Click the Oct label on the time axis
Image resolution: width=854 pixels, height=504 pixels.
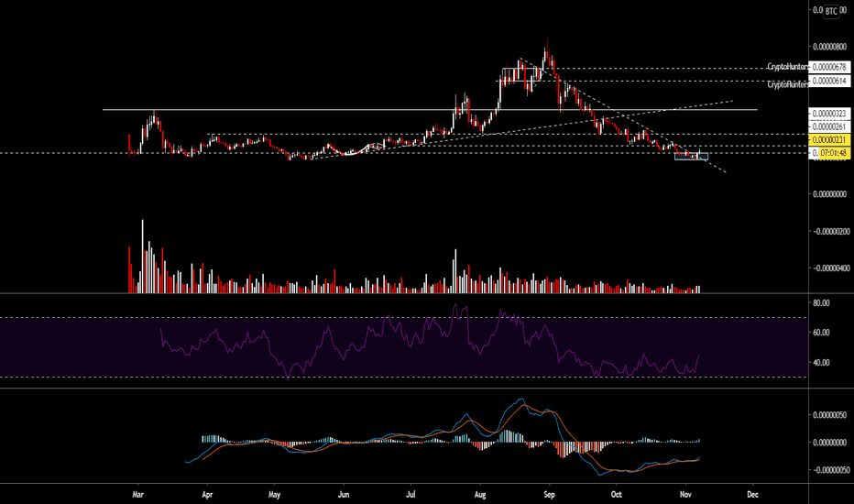(x=616, y=495)
